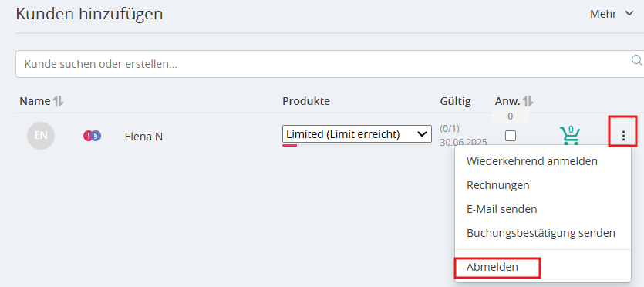Click the red exclamation warning badge
Image resolution: width=644 pixels, height=287 pixels.
(x=88, y=136)
